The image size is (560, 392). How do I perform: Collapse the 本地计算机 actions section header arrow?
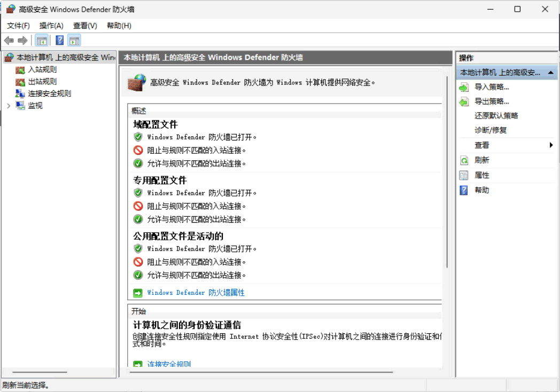[x=551, y=73]
